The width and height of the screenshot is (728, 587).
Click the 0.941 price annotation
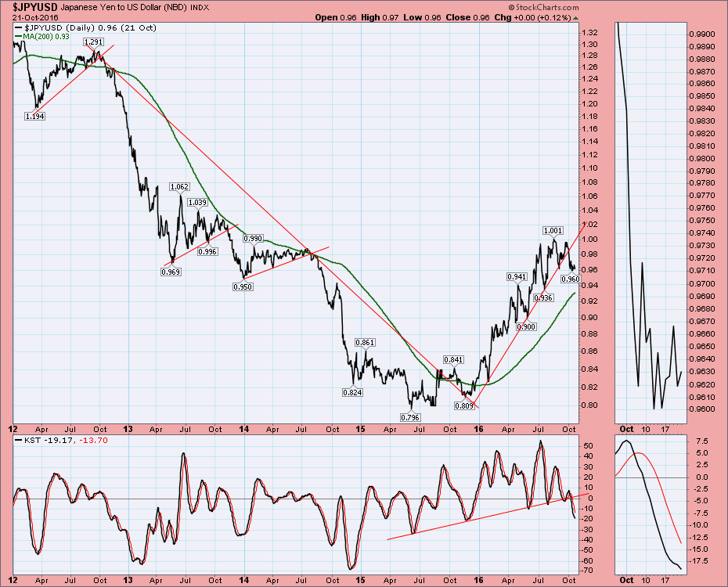tap(517, 277)
